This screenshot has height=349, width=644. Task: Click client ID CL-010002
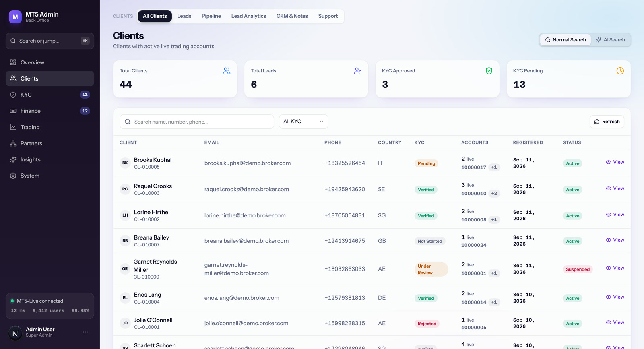click(x=147, y=219)
